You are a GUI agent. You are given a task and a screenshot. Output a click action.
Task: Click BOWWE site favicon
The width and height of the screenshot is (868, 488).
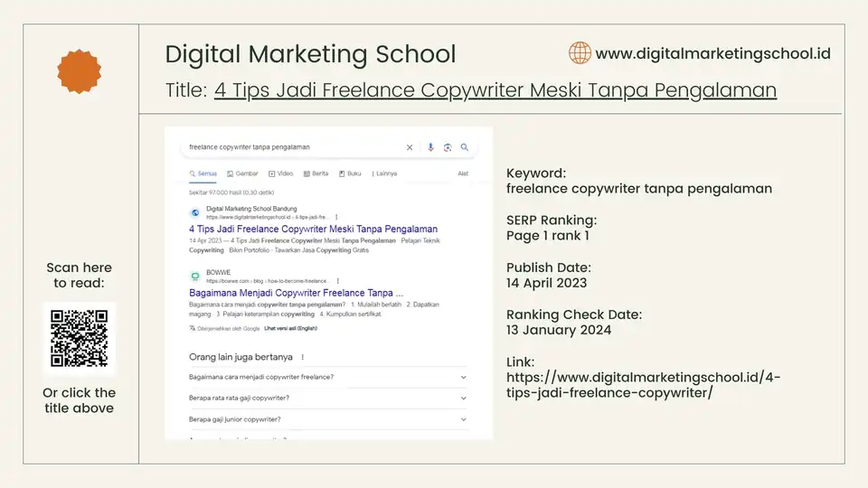coord(195,277)
